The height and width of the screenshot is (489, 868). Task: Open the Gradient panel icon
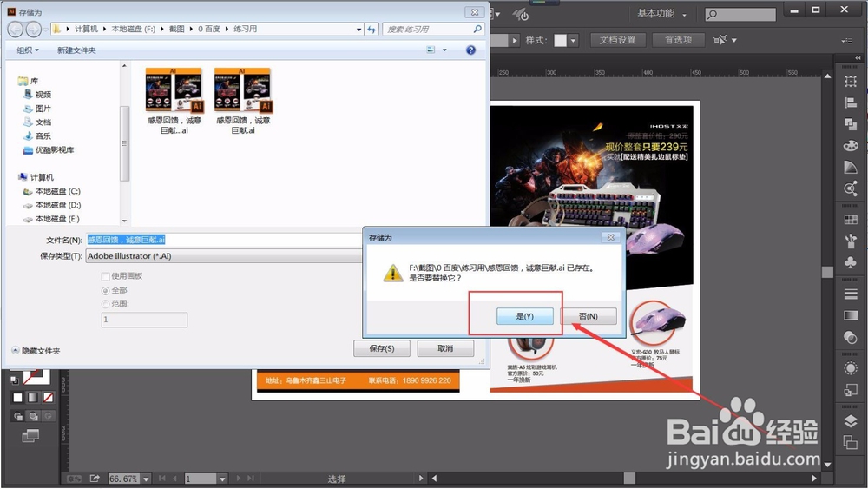[851, 315]
